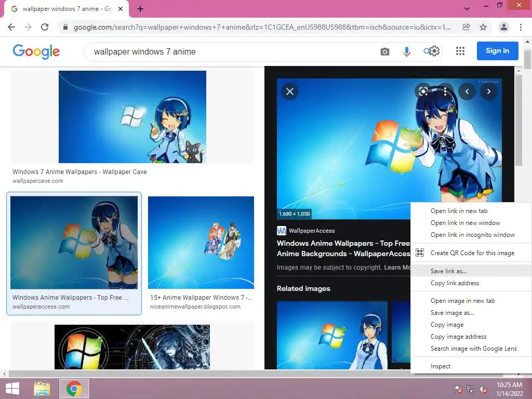Click Windows 7 Anime Wallpapers - Wallpaper Cave caption
The image size is (532, 399).
point(79,171)
